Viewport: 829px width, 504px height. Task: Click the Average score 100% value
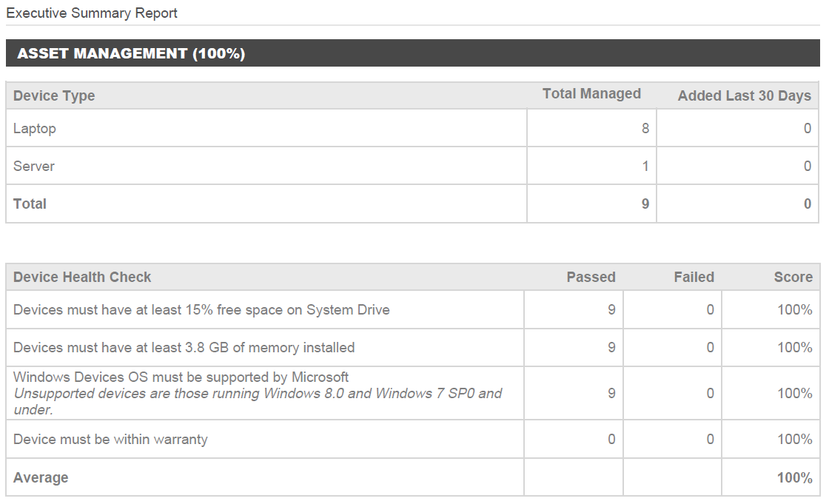[x=794, y=477]
